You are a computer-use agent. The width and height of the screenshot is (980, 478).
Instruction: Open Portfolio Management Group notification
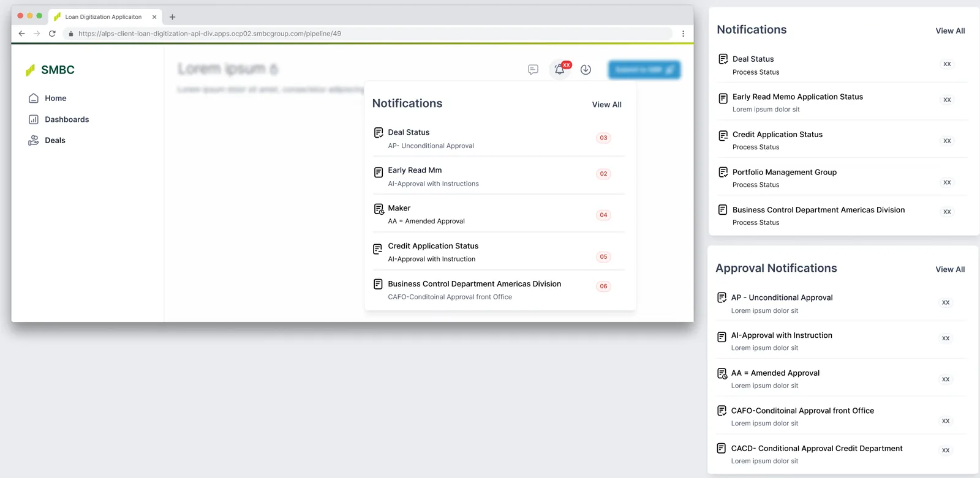coord(843,178)
